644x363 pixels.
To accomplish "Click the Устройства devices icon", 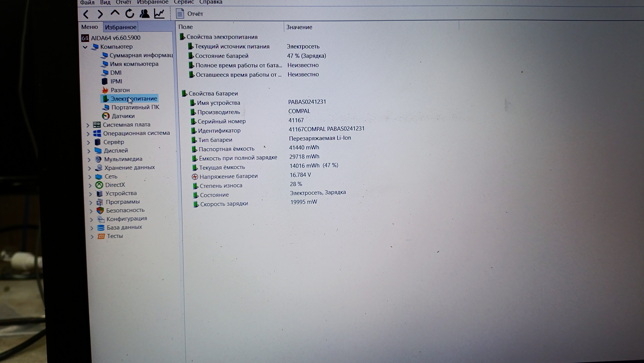I will (x=99, y=194).
